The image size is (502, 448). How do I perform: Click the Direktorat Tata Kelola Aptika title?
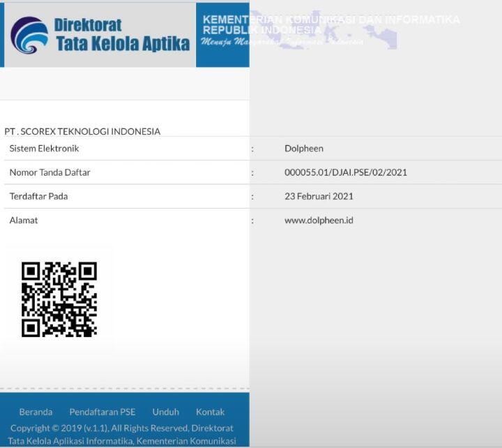(x=122, y=35)
